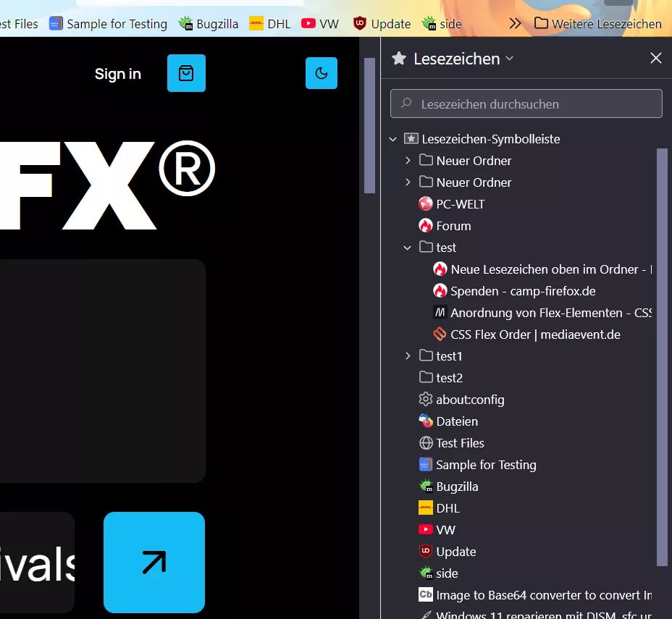Expand the first Neuer Ordner folder

click(408, 161)
